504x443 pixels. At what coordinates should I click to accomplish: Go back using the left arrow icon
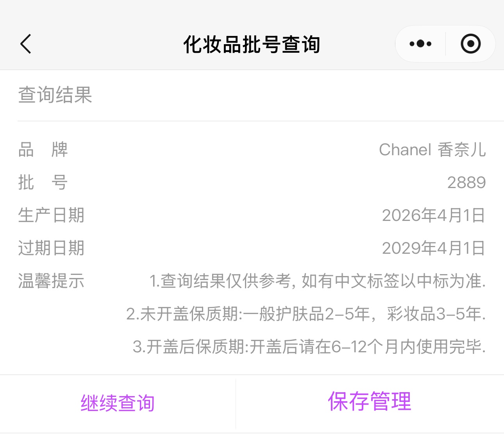26,44
